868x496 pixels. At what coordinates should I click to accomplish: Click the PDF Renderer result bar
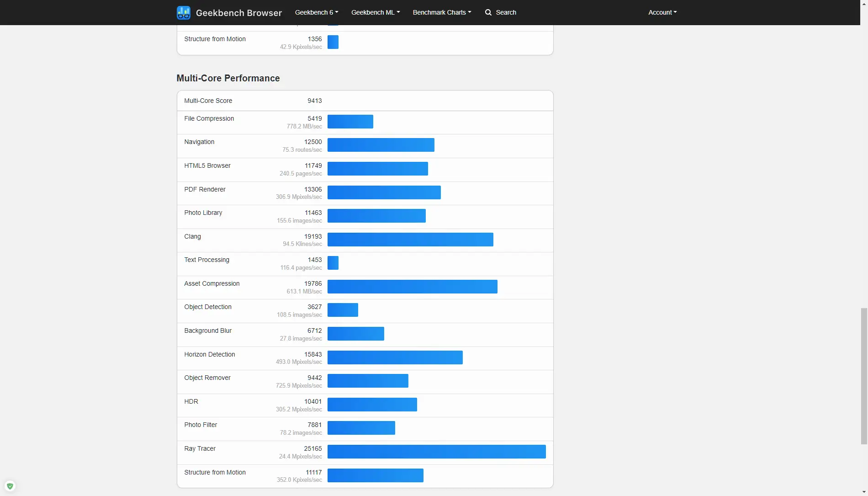[384, 192]
